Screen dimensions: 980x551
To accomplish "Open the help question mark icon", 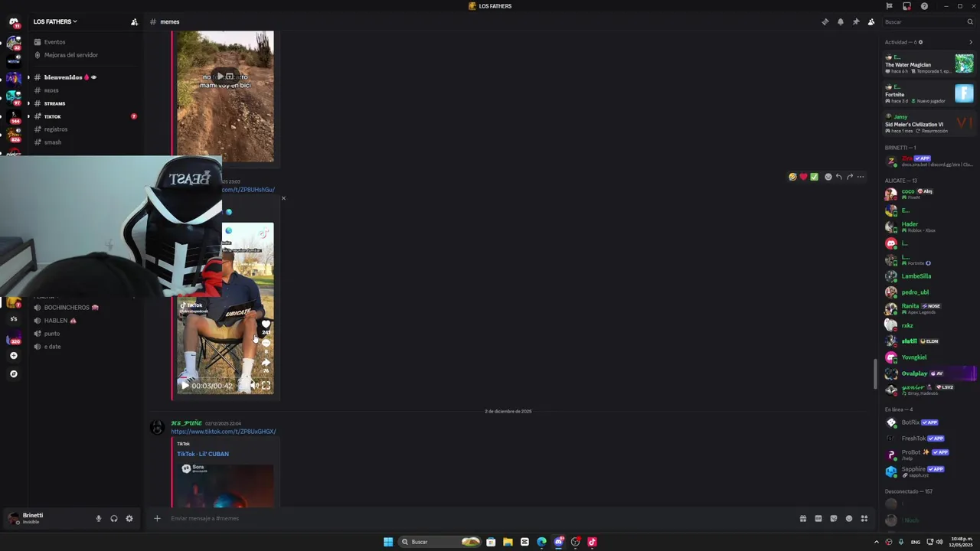I will click(924, 6).
